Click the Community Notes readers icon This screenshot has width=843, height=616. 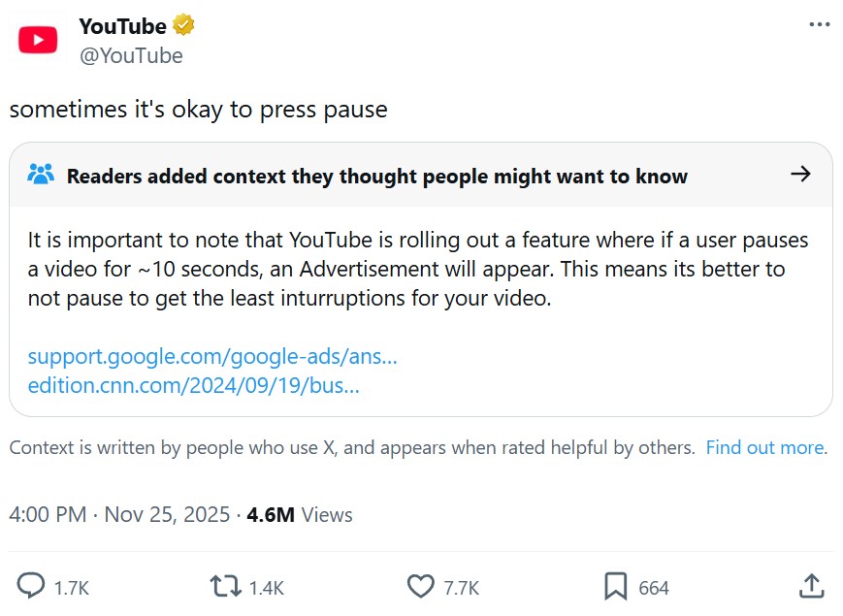pos(41,175)
